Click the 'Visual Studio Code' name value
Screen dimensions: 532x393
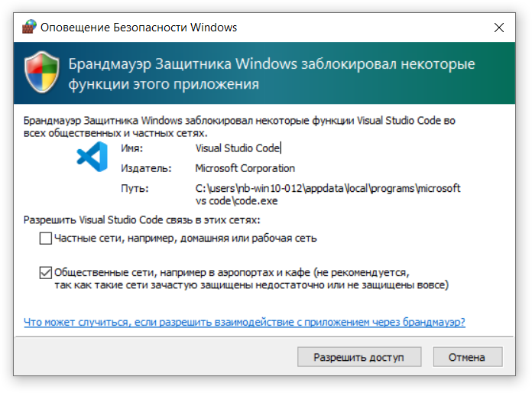click(x=238, y=148)
